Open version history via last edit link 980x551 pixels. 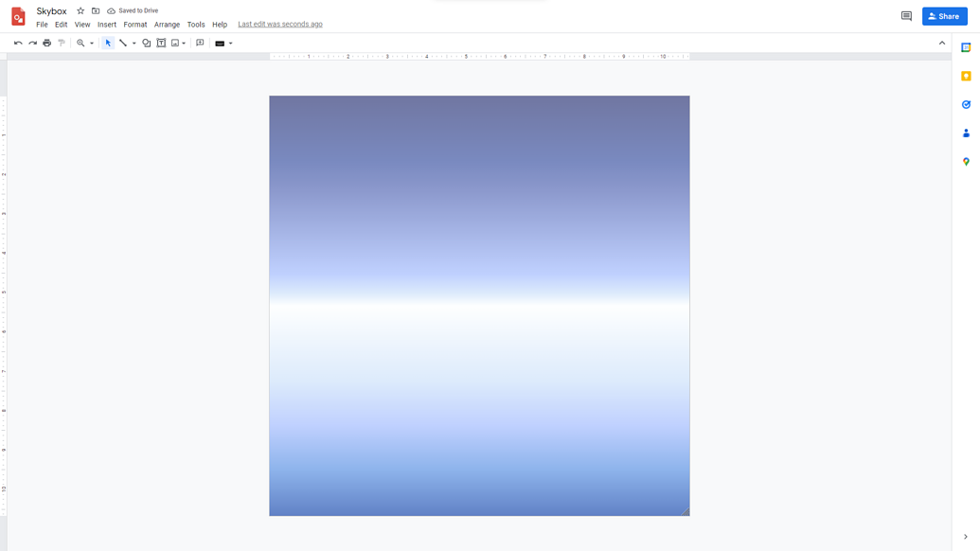[x=280, y=24]
